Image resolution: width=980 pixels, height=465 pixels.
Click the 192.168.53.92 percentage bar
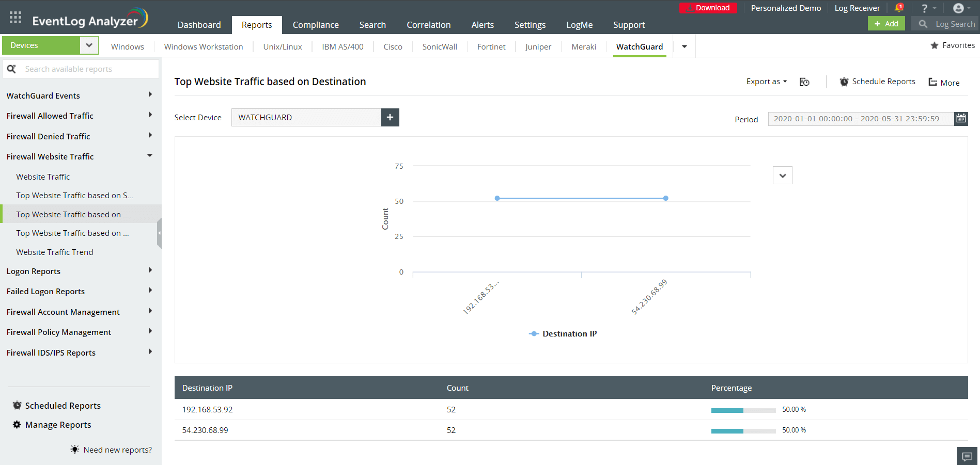(x=743, y=410)
